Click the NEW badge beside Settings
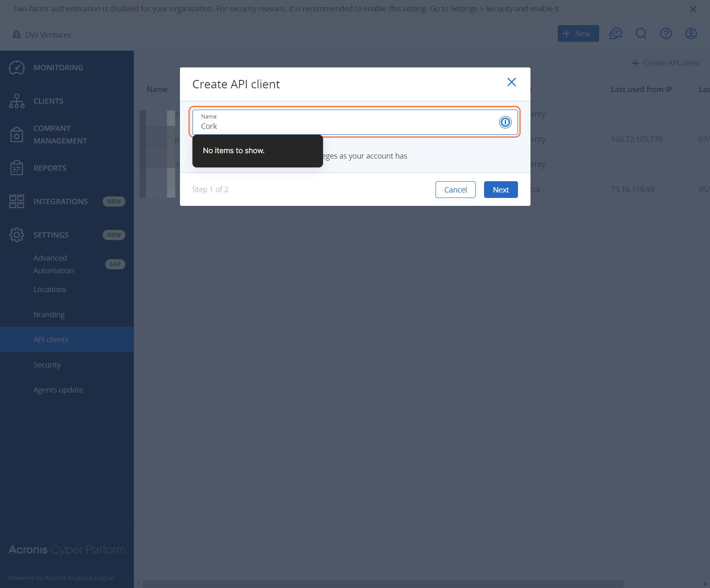Viewport: 710px width, 588px height. pos(114,235)
